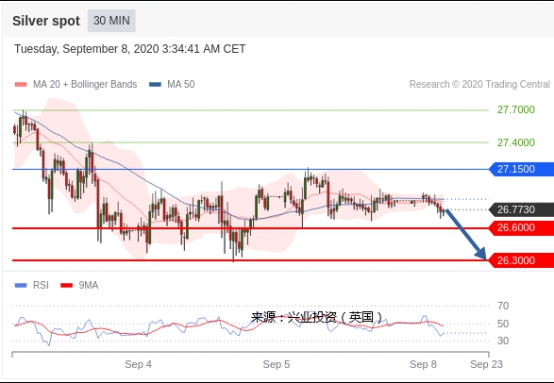Click the 9MA red legend swatch
Image resolution: width=554 pixels, height=383 pixels.
click(x=66, y=285)
